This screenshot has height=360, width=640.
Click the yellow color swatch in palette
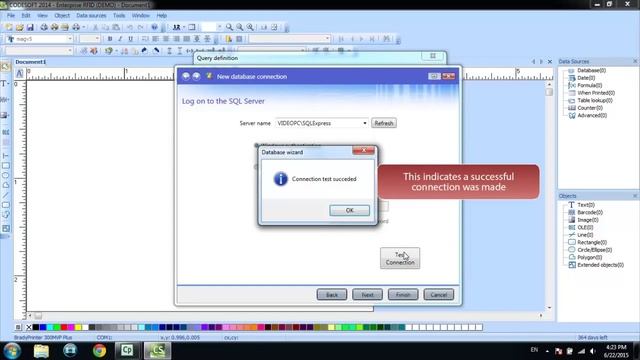(x=78, y=327)
